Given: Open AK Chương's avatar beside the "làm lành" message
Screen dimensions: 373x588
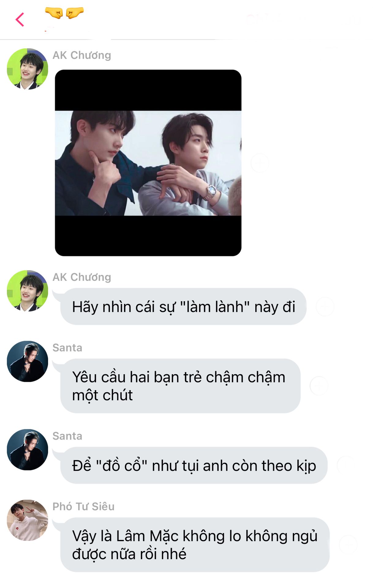Looking at the screenshot, I should tap(28, 291).
